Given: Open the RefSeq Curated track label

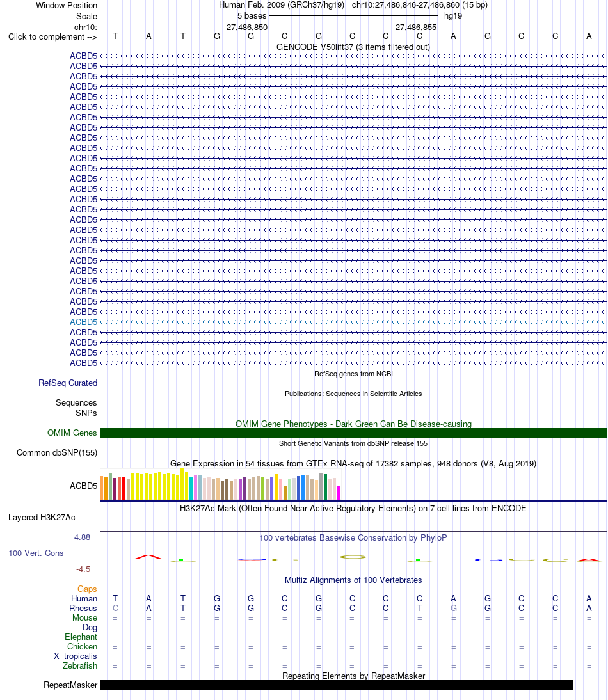Looking at the screenshot, I should click(67, 383).
